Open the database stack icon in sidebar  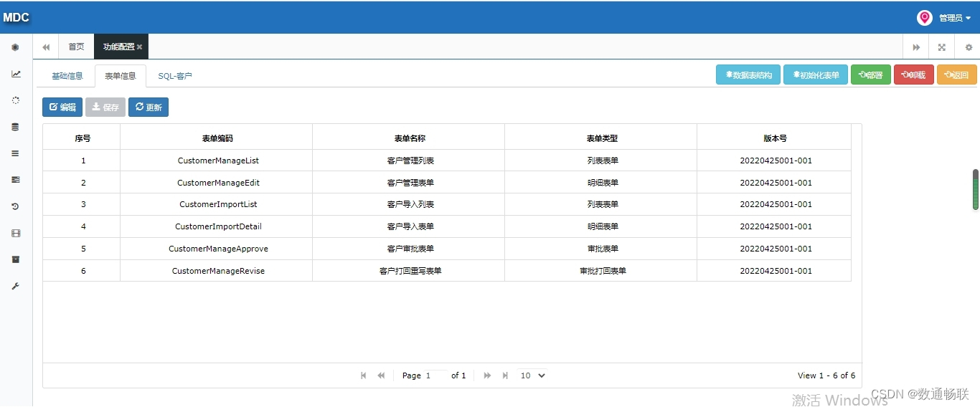[x=15, y=127]
